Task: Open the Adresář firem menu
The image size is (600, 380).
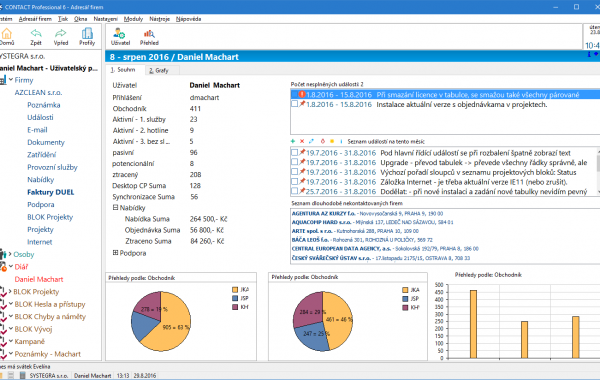Action: click(x=35, y=19)
